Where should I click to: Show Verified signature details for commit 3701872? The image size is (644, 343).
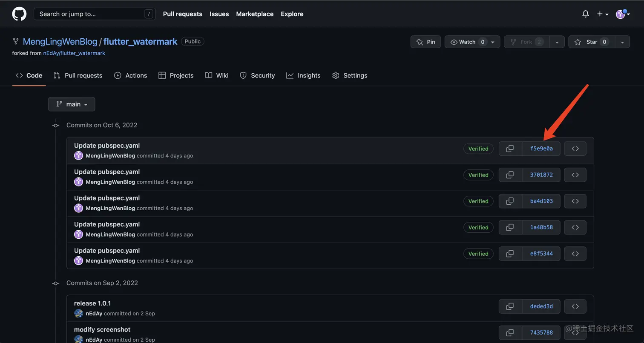click(478, 175)
